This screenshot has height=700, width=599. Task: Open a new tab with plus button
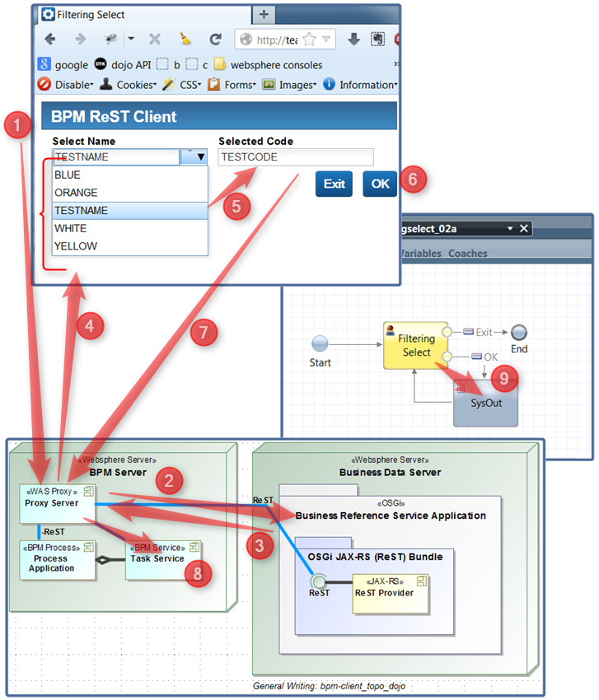[x=264, y=14]
